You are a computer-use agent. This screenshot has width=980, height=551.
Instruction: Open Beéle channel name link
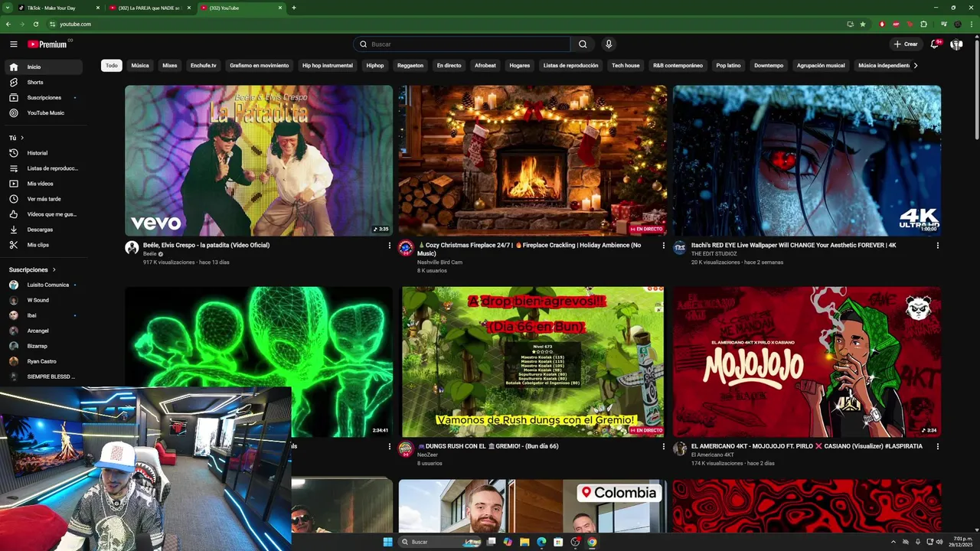pyautogui.click(x=150, y=254)
